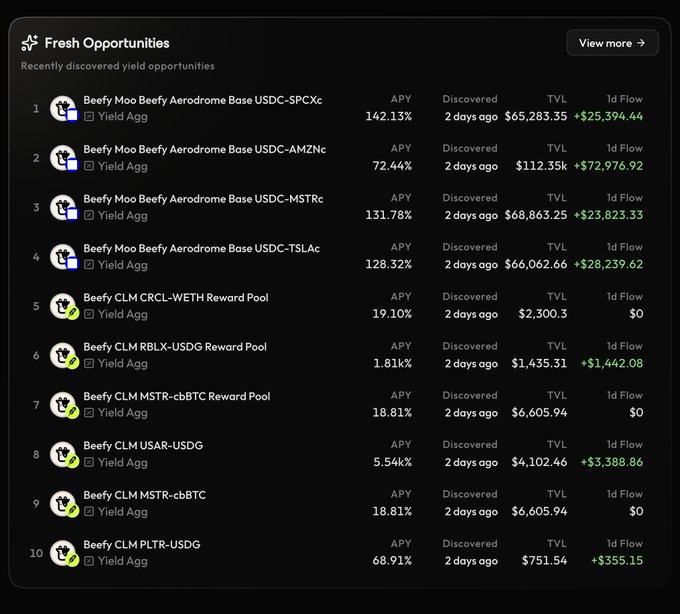Click the Beefy logo for USDC-TSLAc

63,257
